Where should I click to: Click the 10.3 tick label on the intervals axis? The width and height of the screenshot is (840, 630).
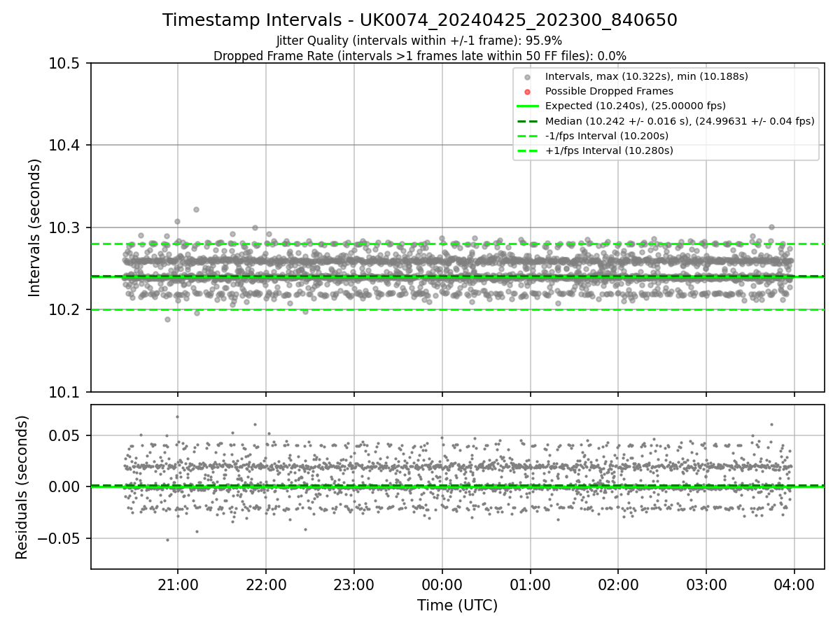click(66, 227)
